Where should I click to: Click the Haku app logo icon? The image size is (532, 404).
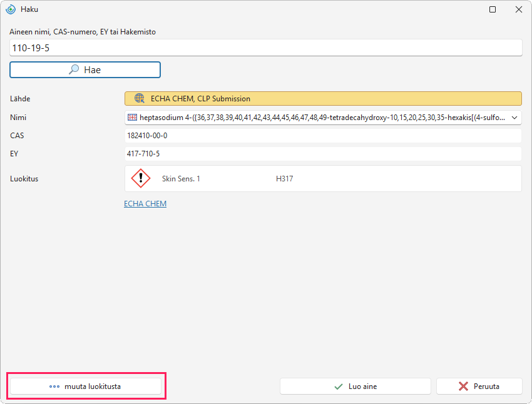[x=11, y=9]
